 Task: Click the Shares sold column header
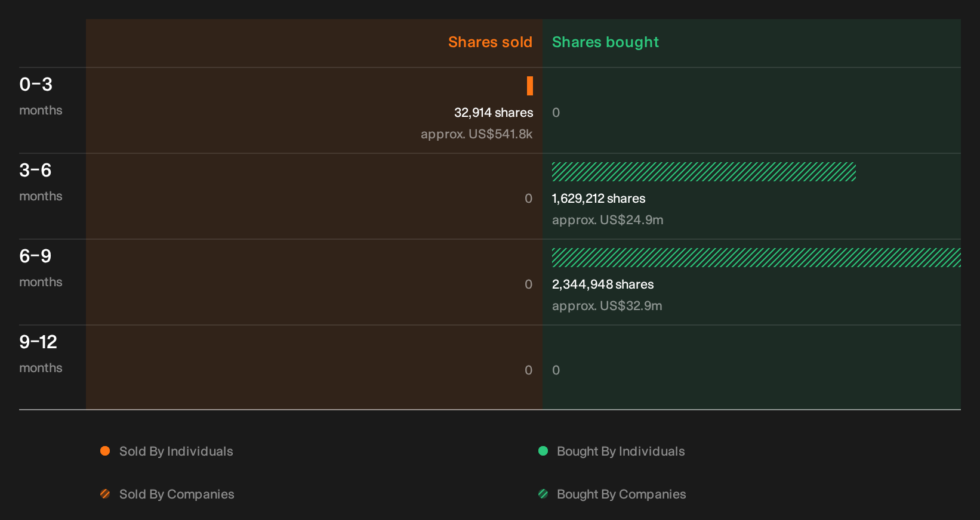coord(490,42)
